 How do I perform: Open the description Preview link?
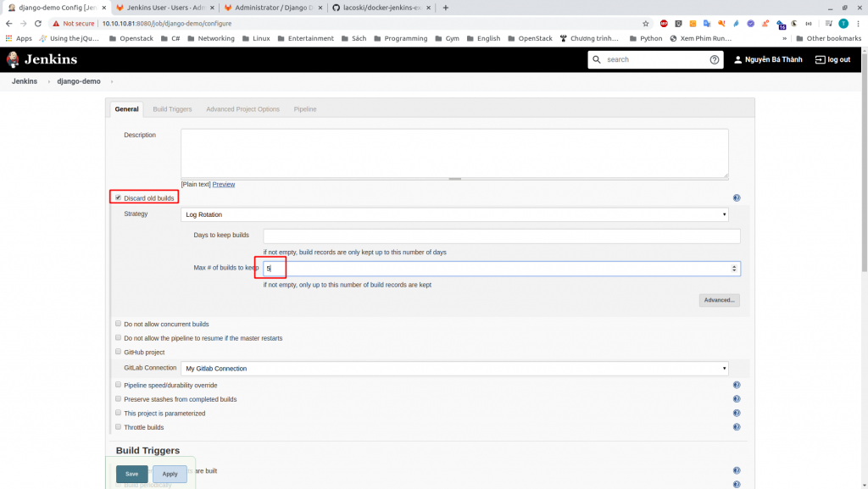[224, 184]
